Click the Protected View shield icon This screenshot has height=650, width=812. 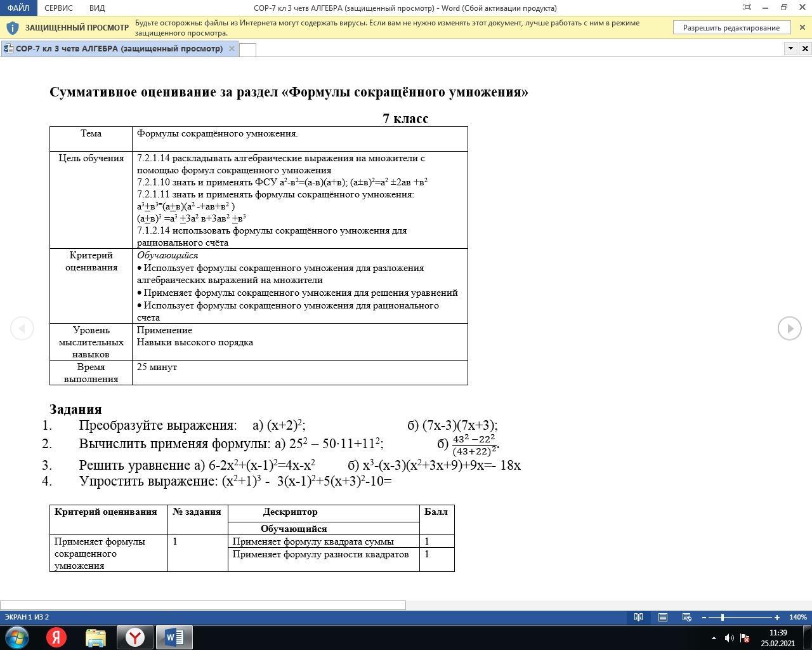(x=12, y=28)
